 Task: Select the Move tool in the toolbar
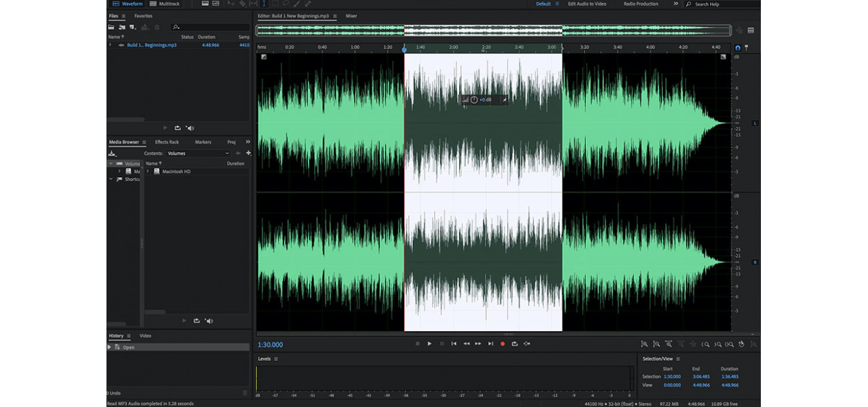click(x=231, y=3)
